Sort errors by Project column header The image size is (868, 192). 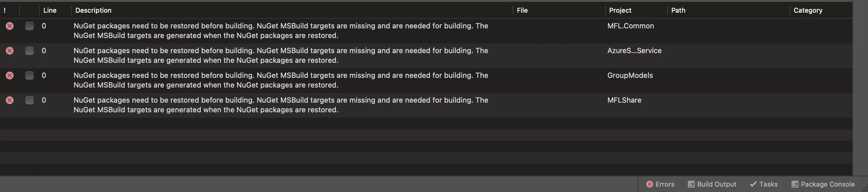(620, 11)
